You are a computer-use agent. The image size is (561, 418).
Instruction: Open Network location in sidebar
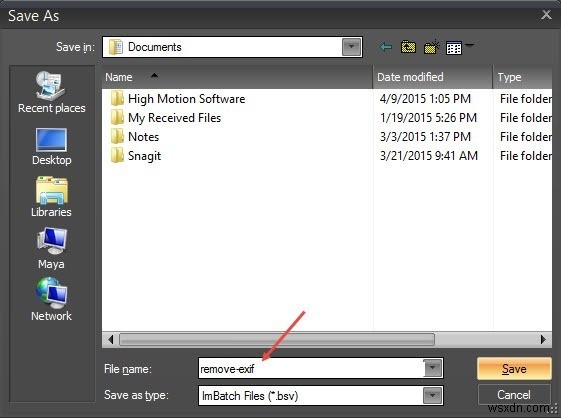pyautogui.click(x=52, y=300)
